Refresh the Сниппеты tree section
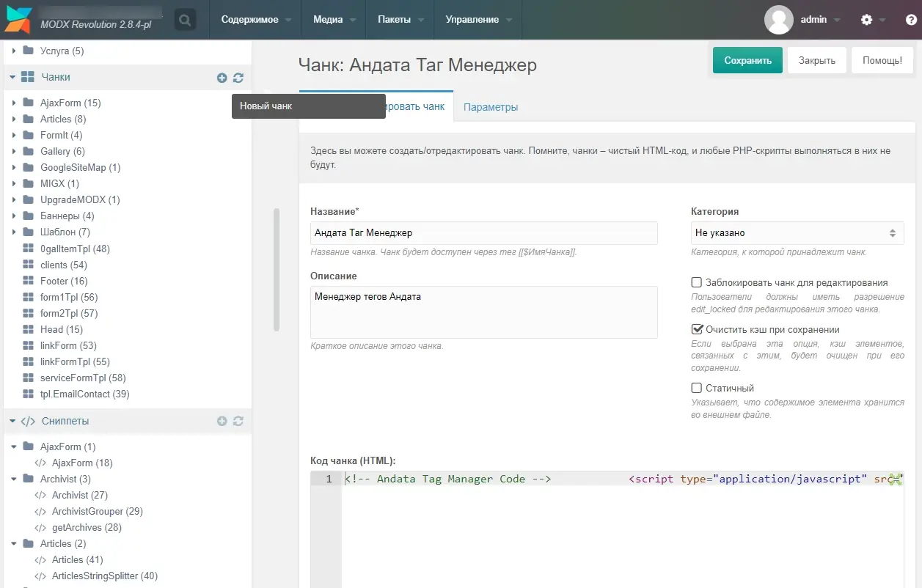The image size is (922, 588). click(238, 421)
